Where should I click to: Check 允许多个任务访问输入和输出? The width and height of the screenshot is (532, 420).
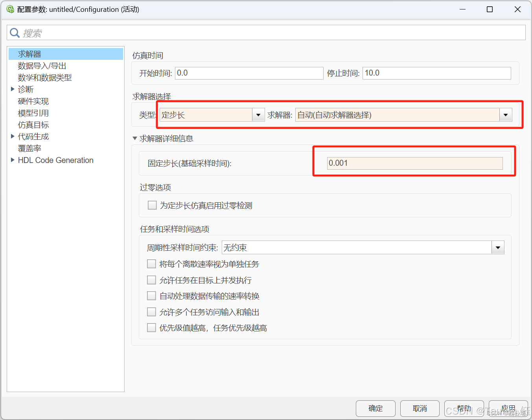[x=151, y=312]
